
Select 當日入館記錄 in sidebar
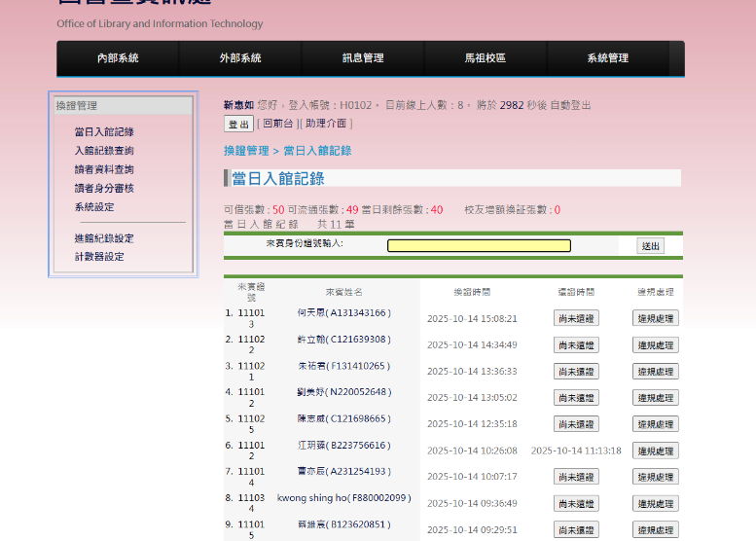coord(104,132)
